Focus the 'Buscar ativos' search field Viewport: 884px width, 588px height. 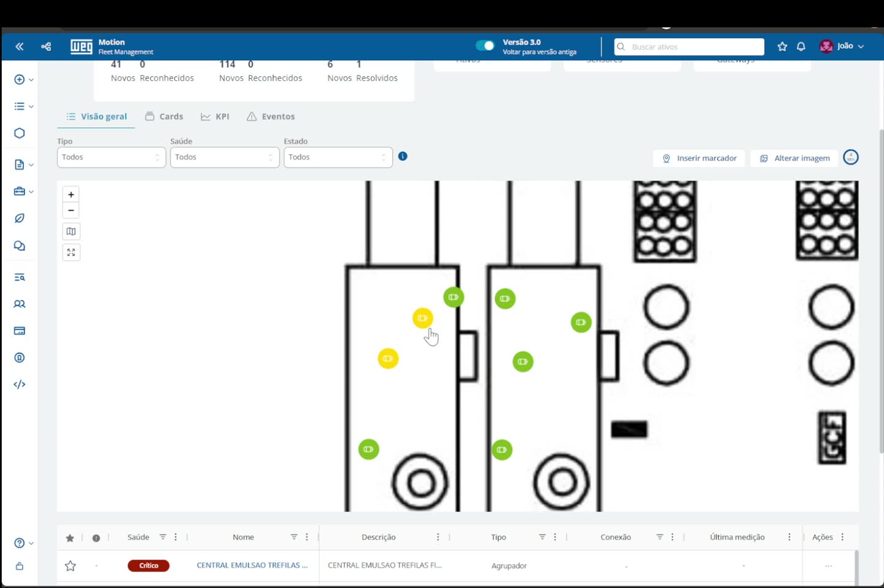pos(689,47)
